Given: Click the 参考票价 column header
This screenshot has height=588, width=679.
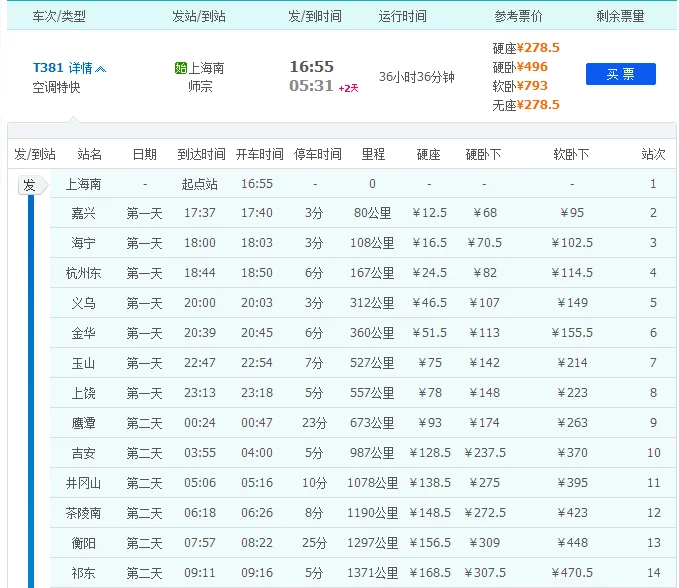Looking at the screenshot, I should [518, 16].
